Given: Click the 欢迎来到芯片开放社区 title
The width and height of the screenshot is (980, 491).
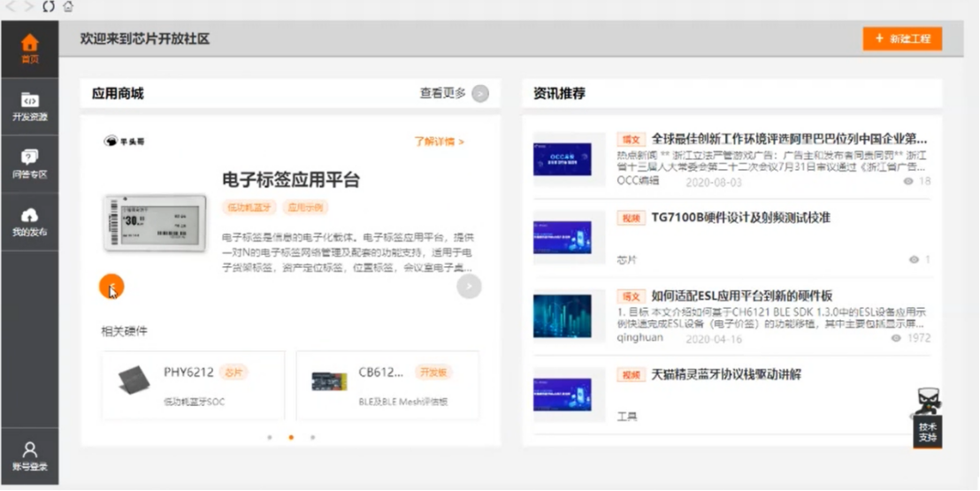Looking at the screenshot, I should tap(144, 39).
